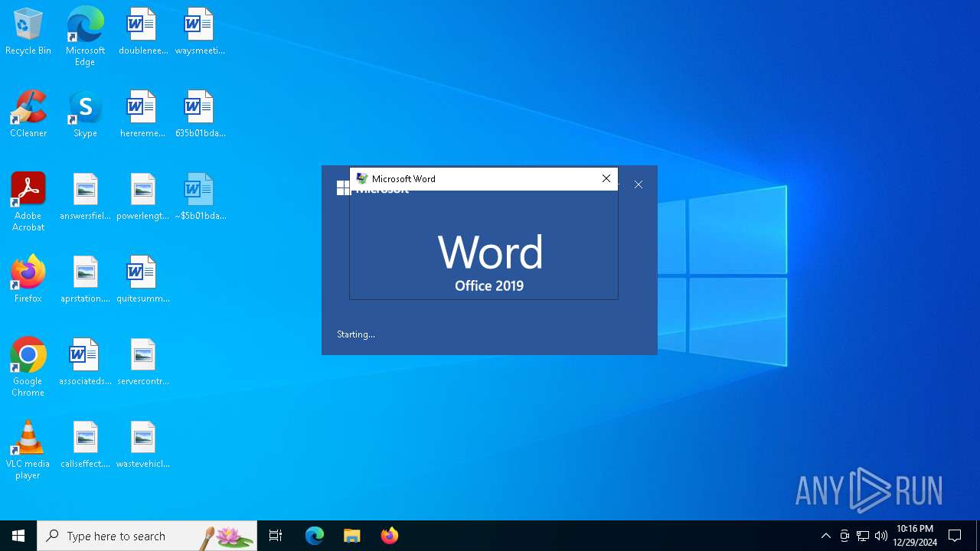The height and width of the screenshot is (551, 980).
Task: Select the 635b01bda Word document icon
Action: tap(200, 114)
